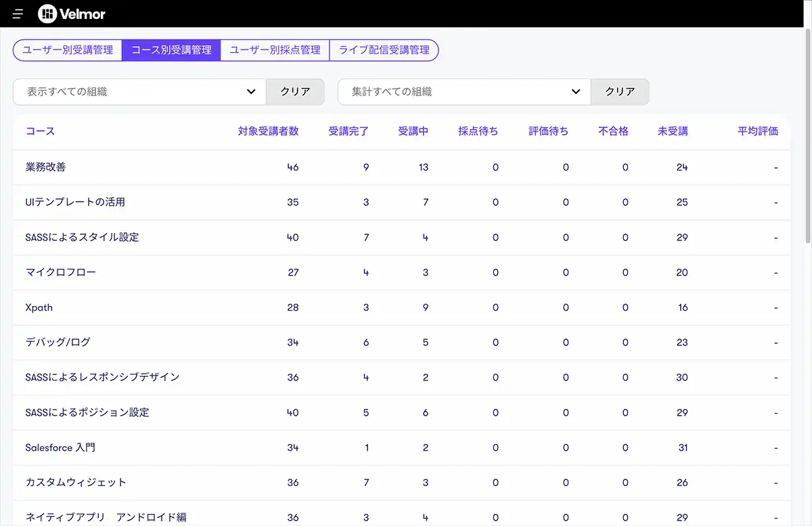Clear the 表示 organization filter

[295, 92]
